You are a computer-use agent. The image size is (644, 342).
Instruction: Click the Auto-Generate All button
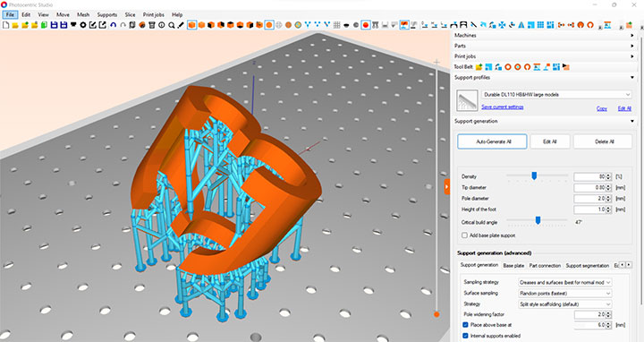(x=492, y=141)
